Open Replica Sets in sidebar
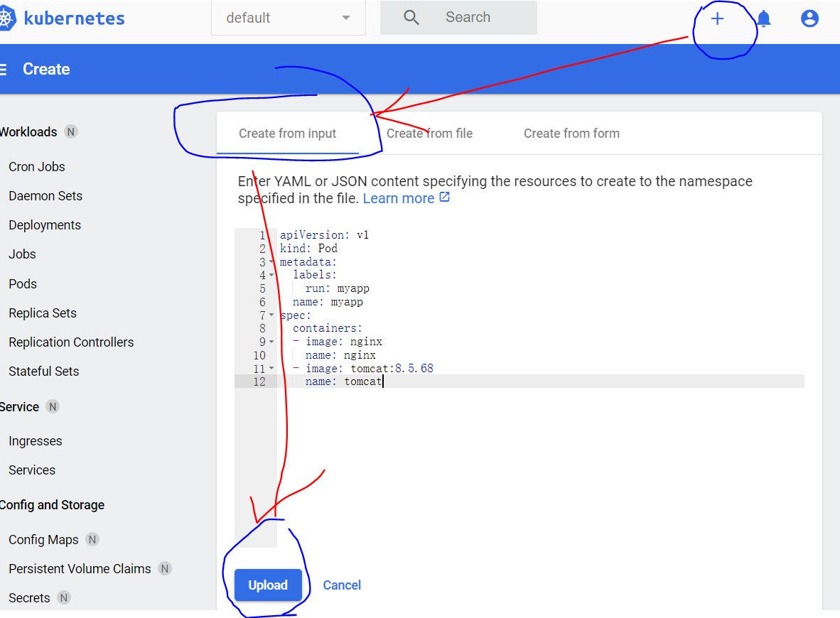Viewport: 840px width, 618px height. [43, 313]
